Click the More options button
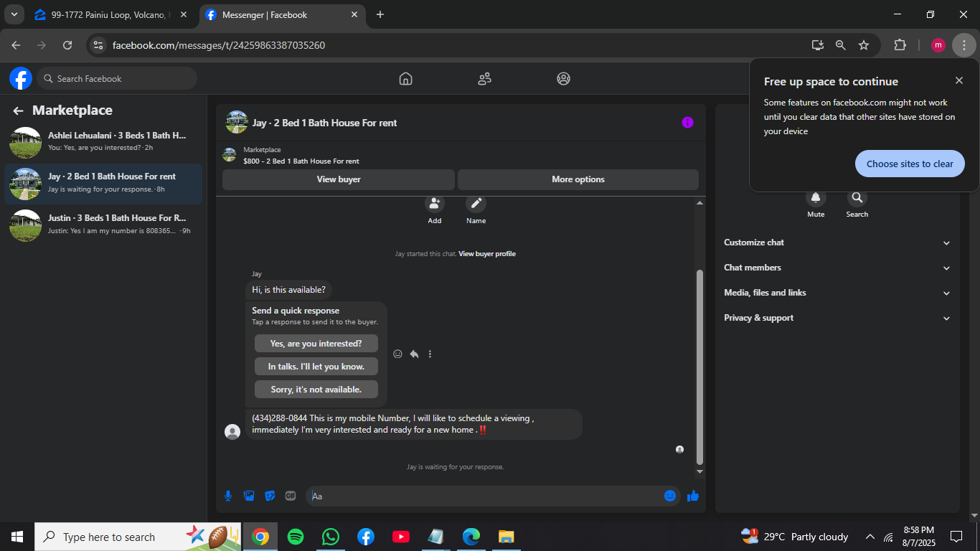The height and width of the screenshot is (551, 980). [578, 179]
